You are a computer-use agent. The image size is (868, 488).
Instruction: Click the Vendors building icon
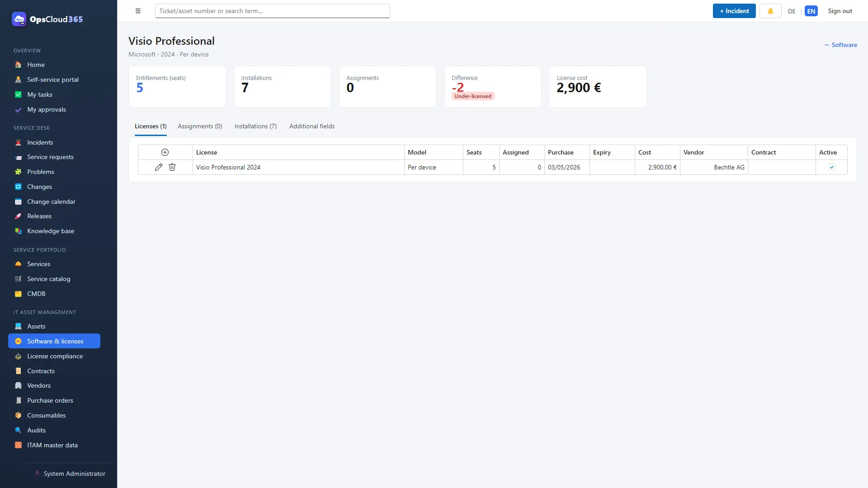[18, 385]
